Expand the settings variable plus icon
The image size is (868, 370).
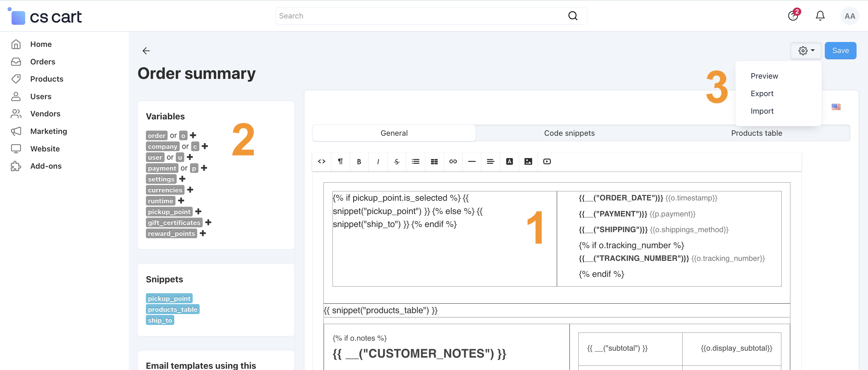(x=182, y=179)
